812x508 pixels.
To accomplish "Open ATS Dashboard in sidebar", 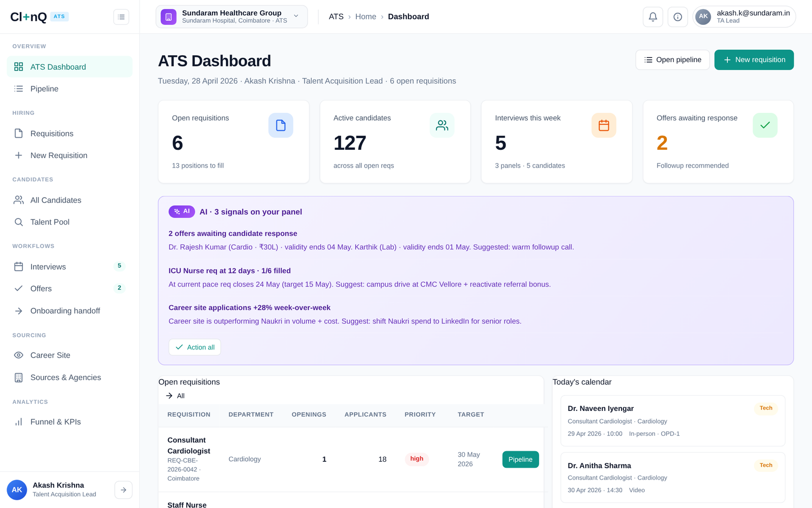I will [x=70, y=67].
